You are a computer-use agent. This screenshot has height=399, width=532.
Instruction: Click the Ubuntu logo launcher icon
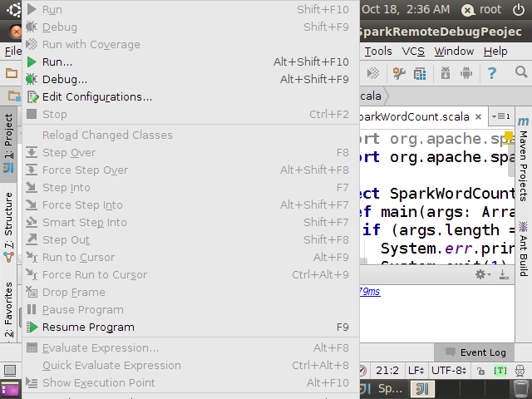13,9
